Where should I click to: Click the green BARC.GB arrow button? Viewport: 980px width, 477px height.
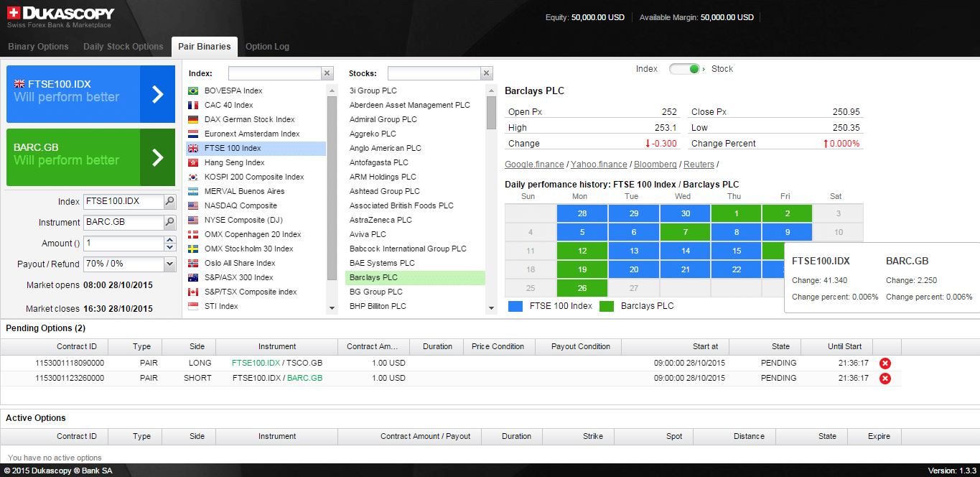point(157,157)
